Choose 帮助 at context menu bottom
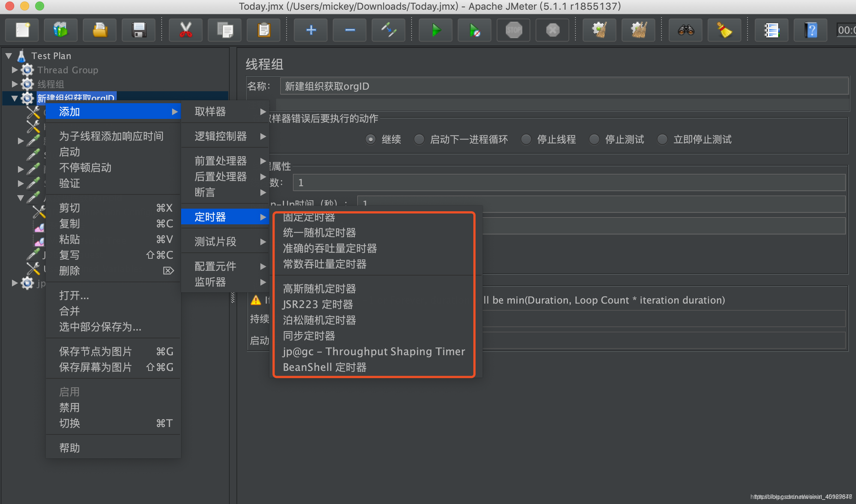Viewport: 856px width, 504px height. [x=113, y=448]
